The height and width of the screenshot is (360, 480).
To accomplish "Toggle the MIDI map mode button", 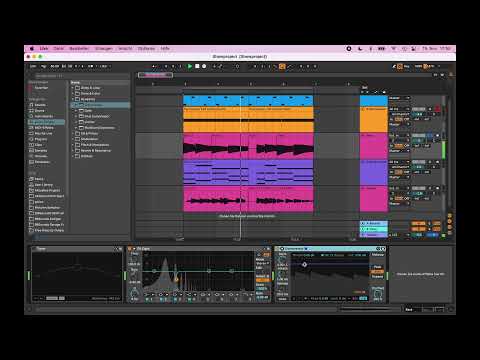I will (419, 66).
